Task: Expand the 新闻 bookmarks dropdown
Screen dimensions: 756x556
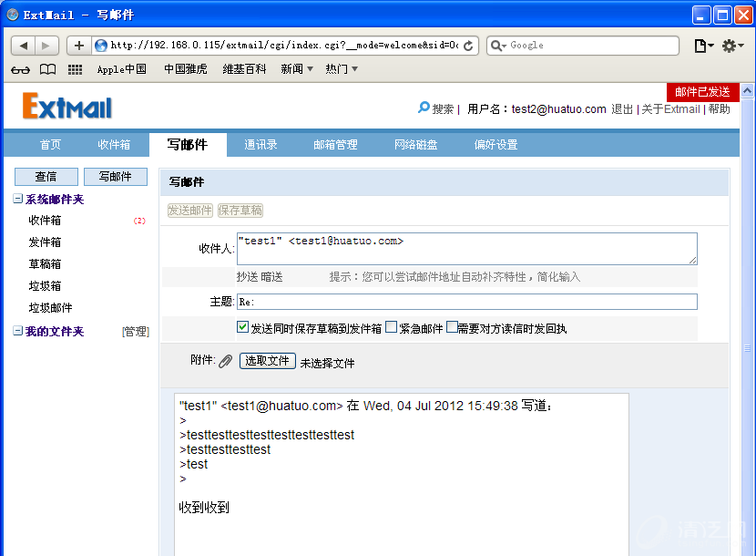Action: coord(297,69)
